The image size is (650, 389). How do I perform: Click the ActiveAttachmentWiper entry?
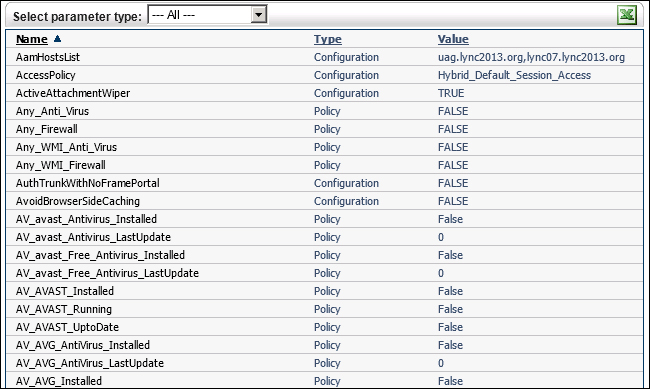[73, 93]
